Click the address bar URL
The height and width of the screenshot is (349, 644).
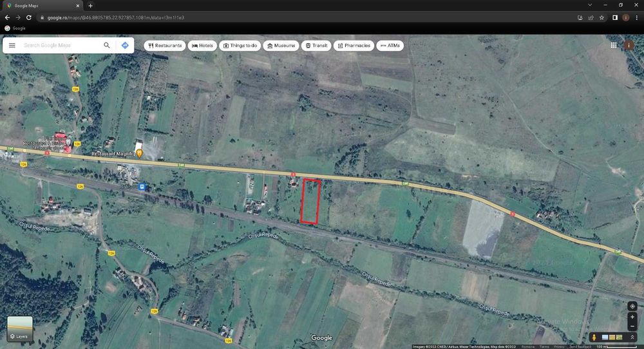[x=116, y=17]
